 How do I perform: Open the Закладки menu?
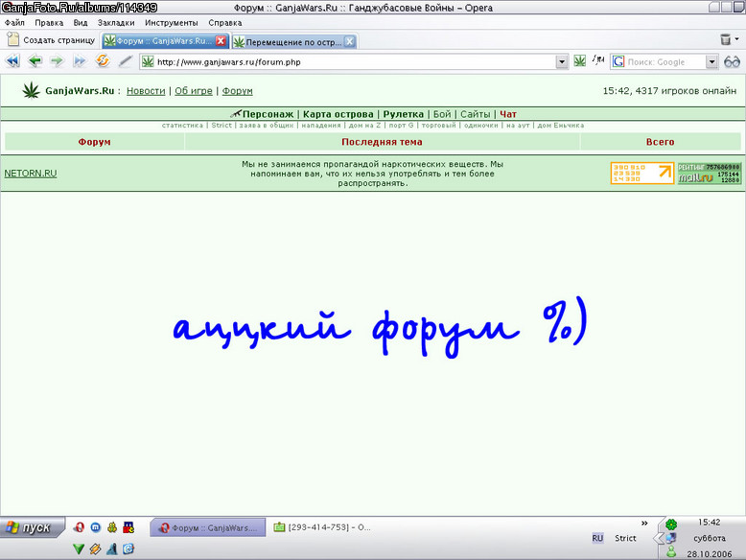pos(116,22)
